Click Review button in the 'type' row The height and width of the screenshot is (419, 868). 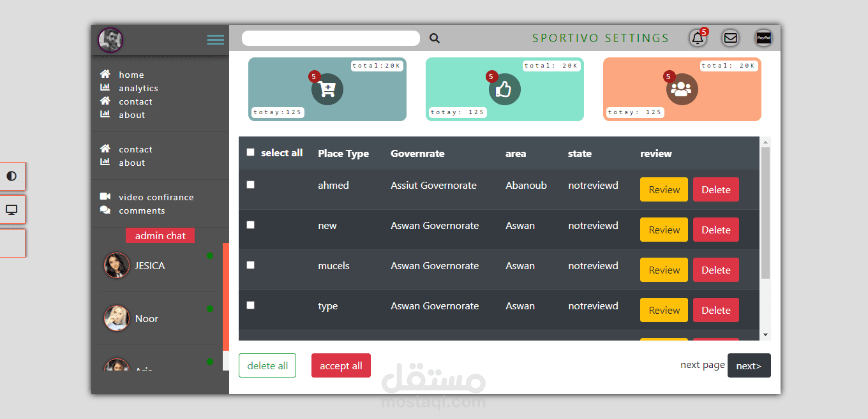[x=664, y=310]
